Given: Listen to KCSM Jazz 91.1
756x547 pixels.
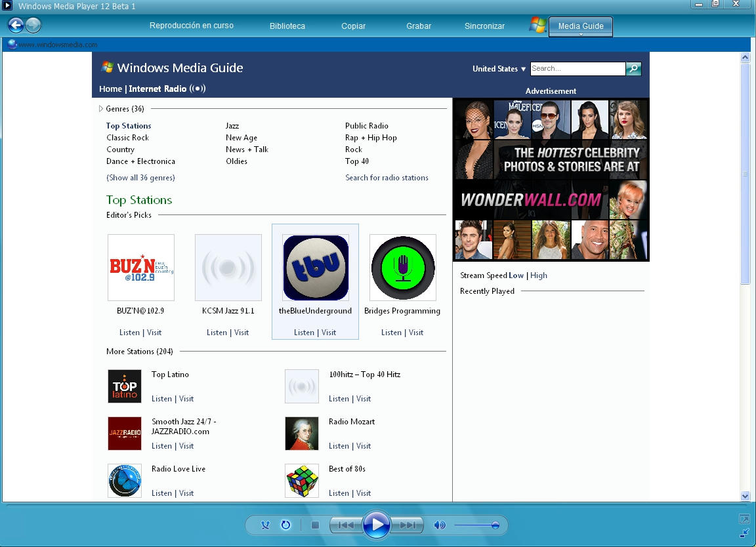Looking at the screenshot, I should pos(217,333).
